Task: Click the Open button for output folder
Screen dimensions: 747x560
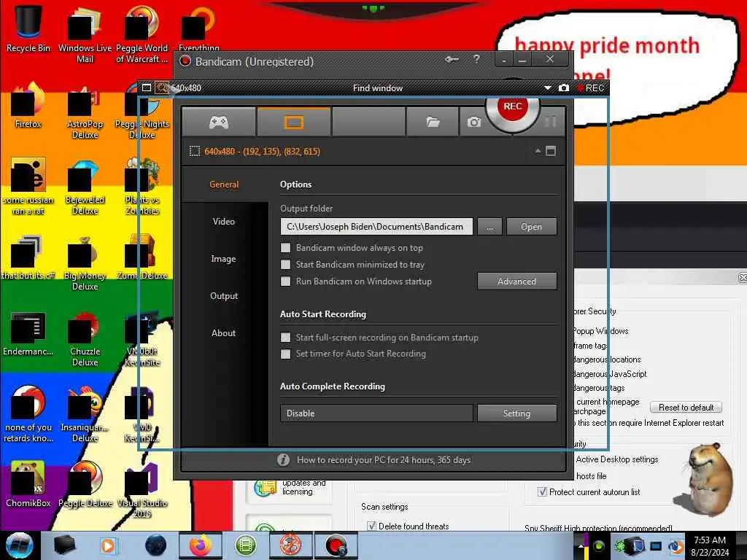Action: coord(531,227)
